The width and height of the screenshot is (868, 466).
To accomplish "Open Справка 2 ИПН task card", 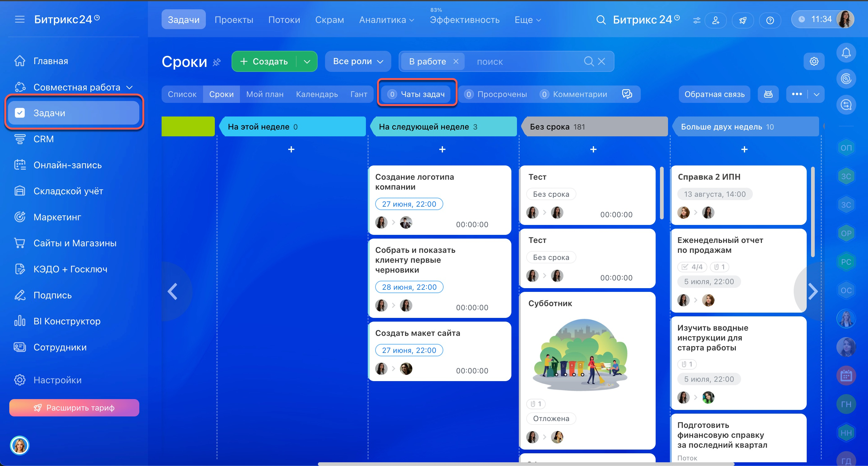I will (738, 195).
